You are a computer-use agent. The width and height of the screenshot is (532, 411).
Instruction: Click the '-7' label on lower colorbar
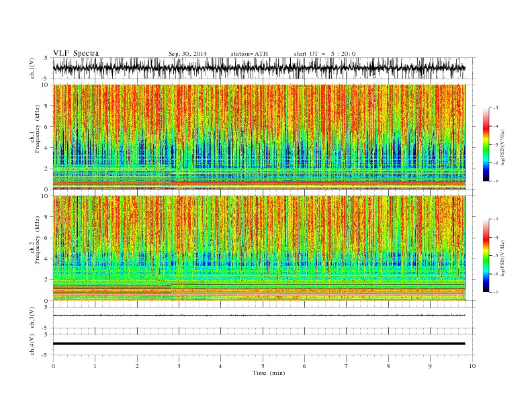tap(496, 292)
